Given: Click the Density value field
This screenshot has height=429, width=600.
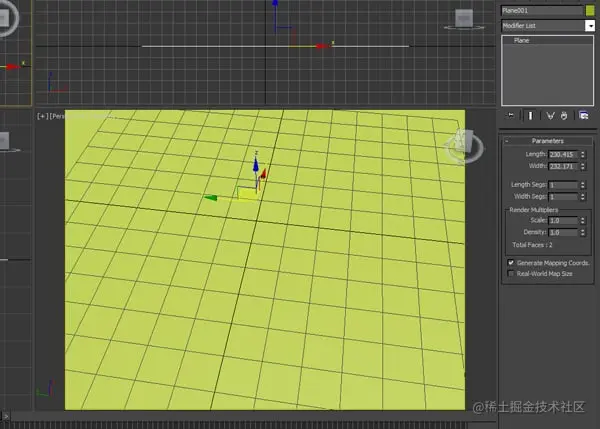Looking at the screenshot, I should pyautogui.click(x=563, y=232).
